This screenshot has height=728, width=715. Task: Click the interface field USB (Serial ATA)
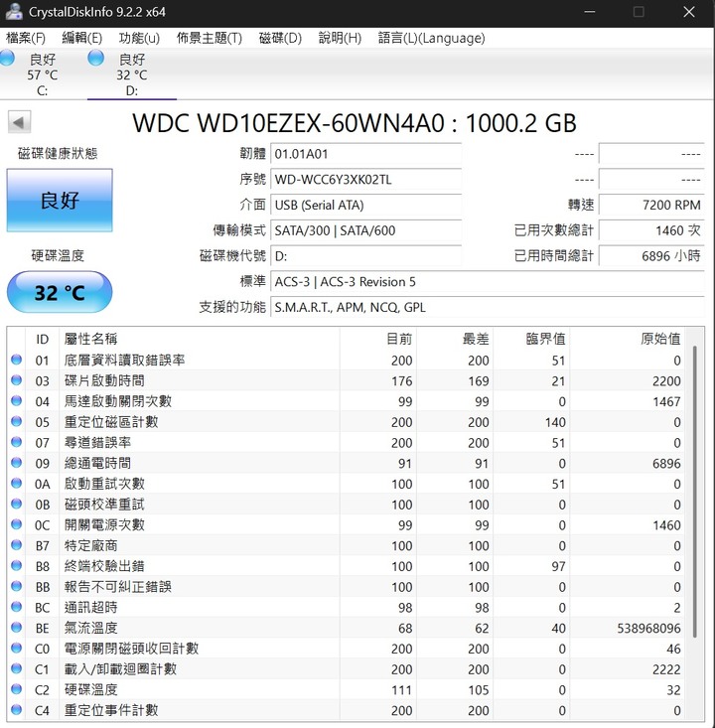(365, 205)
